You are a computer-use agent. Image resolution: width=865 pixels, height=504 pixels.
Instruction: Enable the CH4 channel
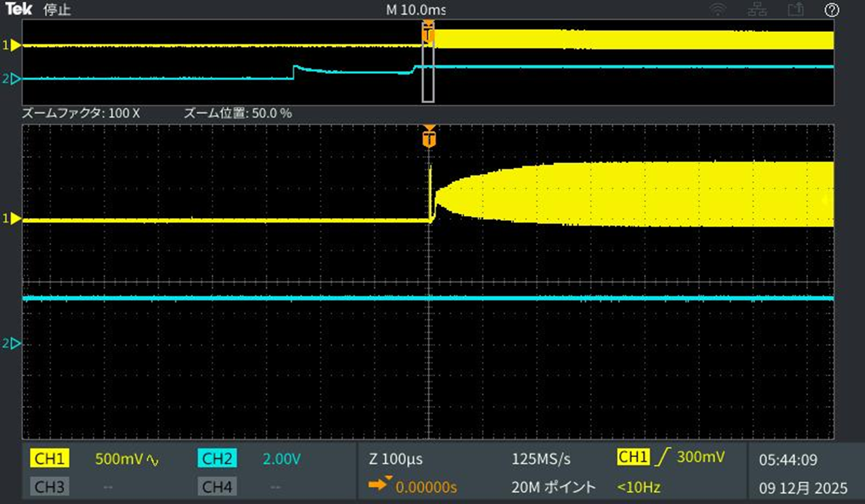coord(217,486)
